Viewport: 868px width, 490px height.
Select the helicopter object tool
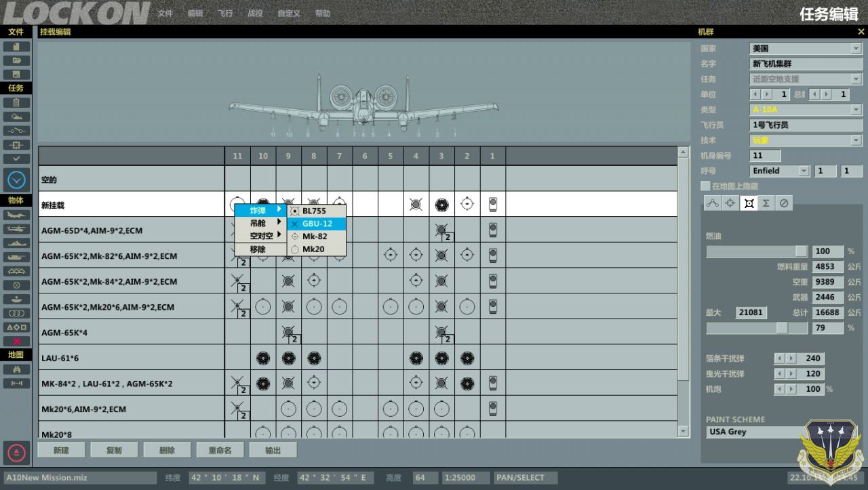click(x=16, y=228)
